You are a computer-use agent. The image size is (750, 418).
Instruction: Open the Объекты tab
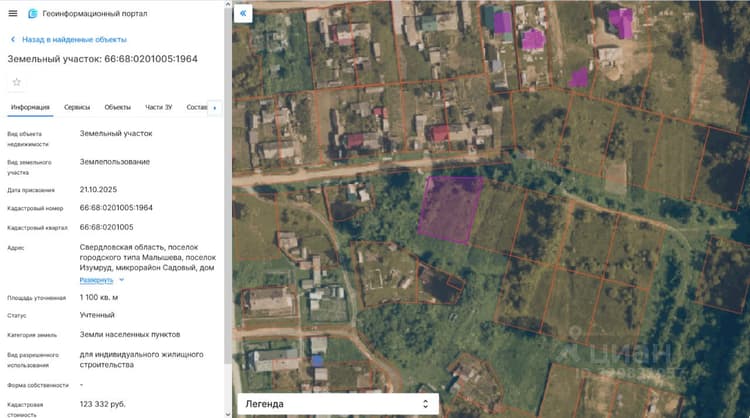click(x=118, y=107)
